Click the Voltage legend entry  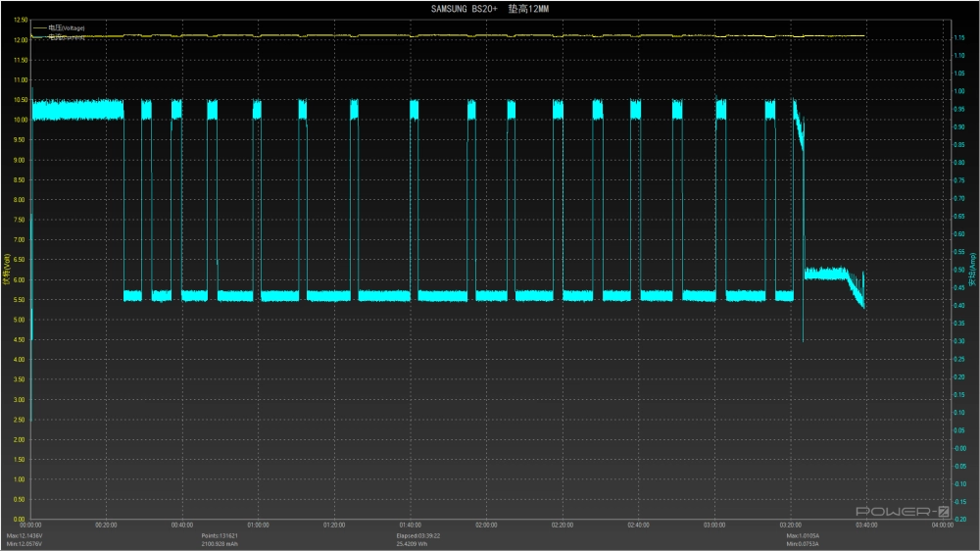(59, 27)
